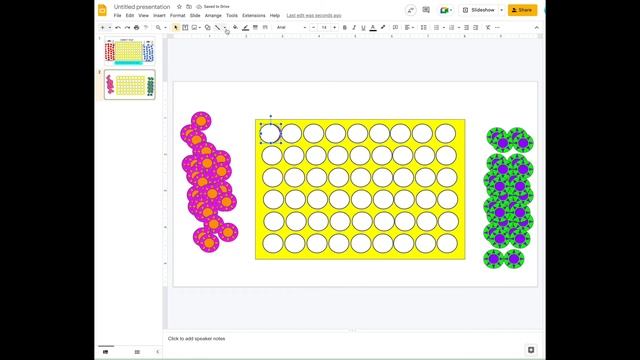Open the comment history icon
The height and width of the screenshot is (360, 640).
click(x=426, y=10)
